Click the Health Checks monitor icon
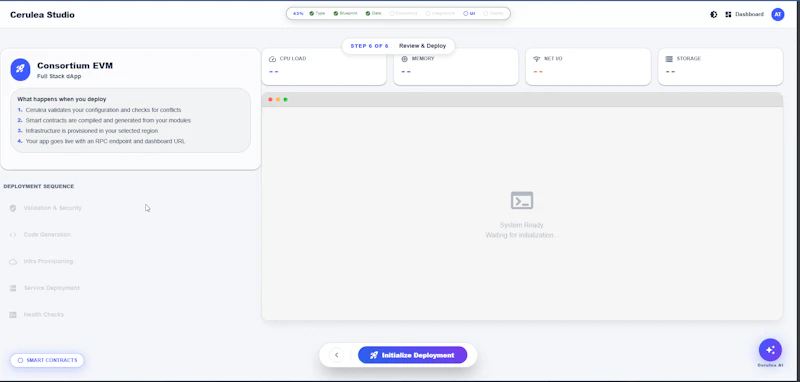The image size is (800, 382). (x=13, y=315)
